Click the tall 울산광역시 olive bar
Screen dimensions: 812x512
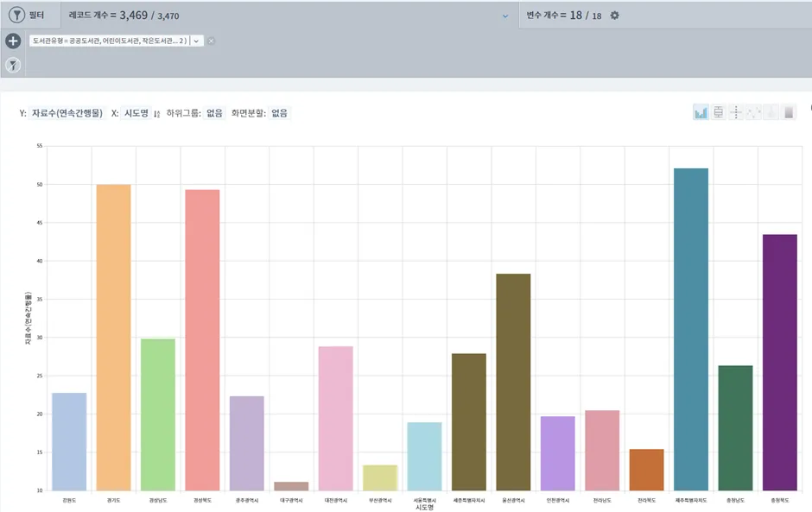513,382
